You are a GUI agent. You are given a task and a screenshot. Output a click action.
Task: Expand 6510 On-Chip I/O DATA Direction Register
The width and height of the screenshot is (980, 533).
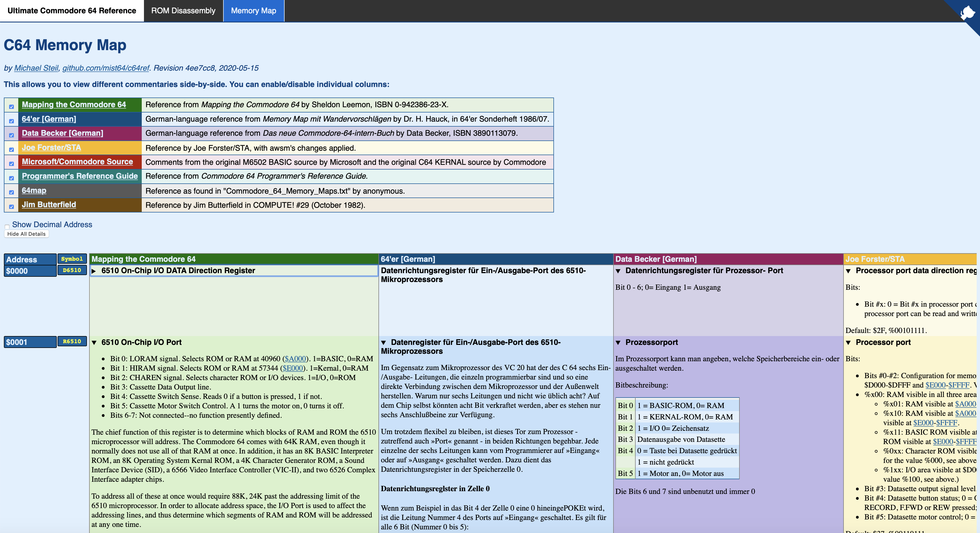[x=94, y=271]
